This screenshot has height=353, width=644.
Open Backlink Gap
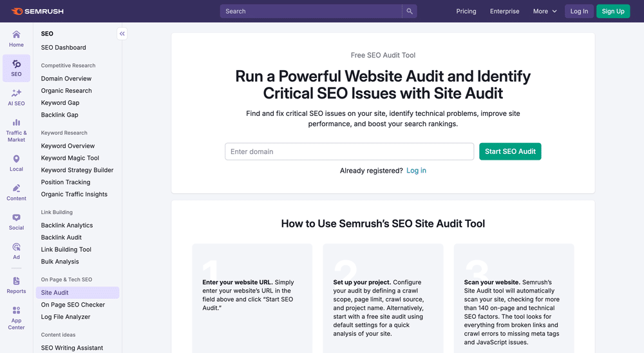59,115
